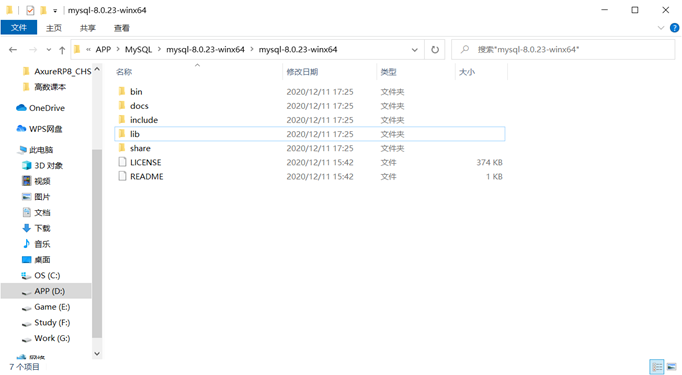The image size is (682, 375).
Task: Click the 374 KB size of LICENSE
Action: click(489, 162)
